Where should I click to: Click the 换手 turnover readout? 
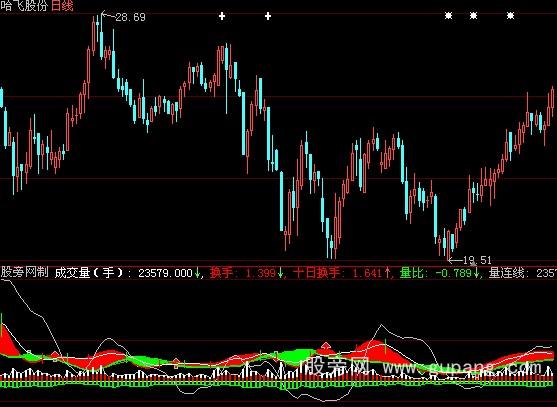(x=243, y=273)
